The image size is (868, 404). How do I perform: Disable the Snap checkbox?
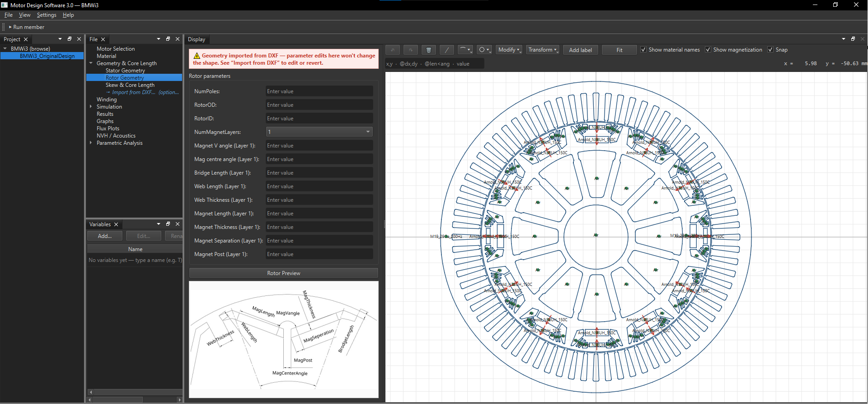point(770,50)
